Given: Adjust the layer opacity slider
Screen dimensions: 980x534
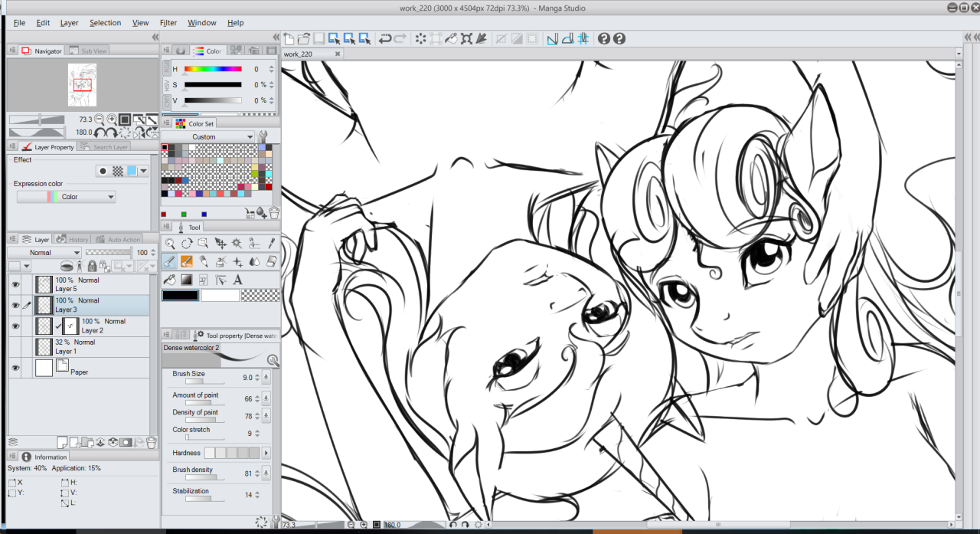Looking at the screenshot, I should click(x=108, y=253).
